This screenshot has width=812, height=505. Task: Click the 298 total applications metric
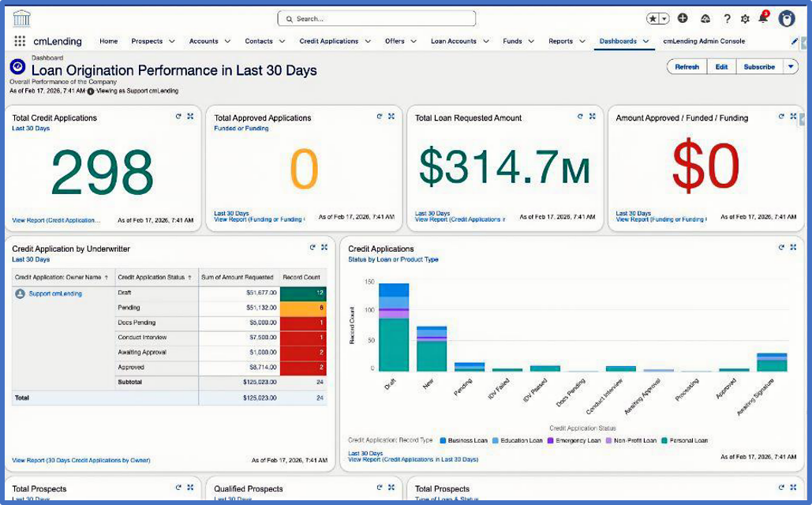point(102,172)
